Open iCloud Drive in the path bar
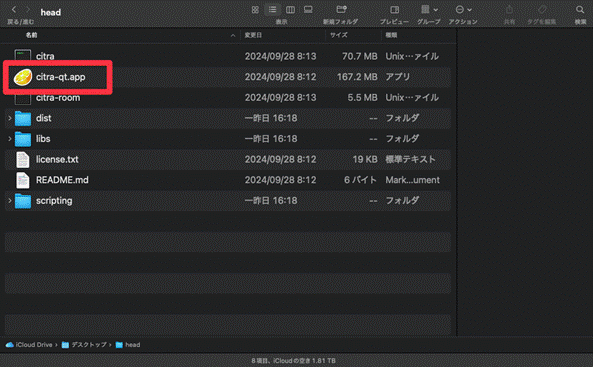The width and height of the screenshot is (593, 367). 29,345
